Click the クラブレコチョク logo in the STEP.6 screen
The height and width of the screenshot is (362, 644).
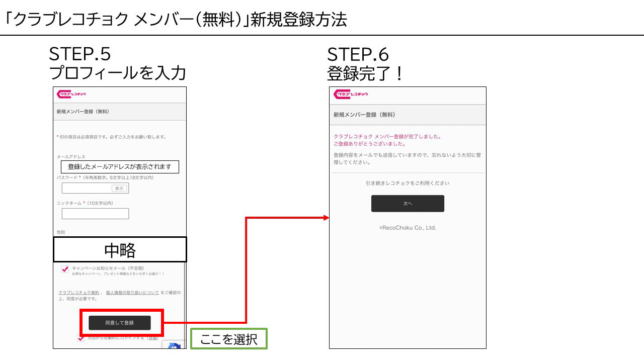point(351,95)
